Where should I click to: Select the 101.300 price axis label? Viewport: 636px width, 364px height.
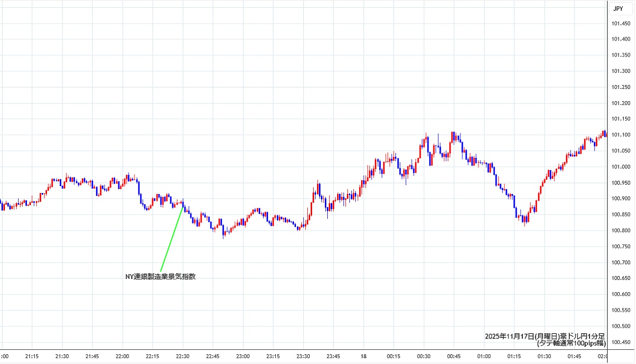click(x=621, y=71)
